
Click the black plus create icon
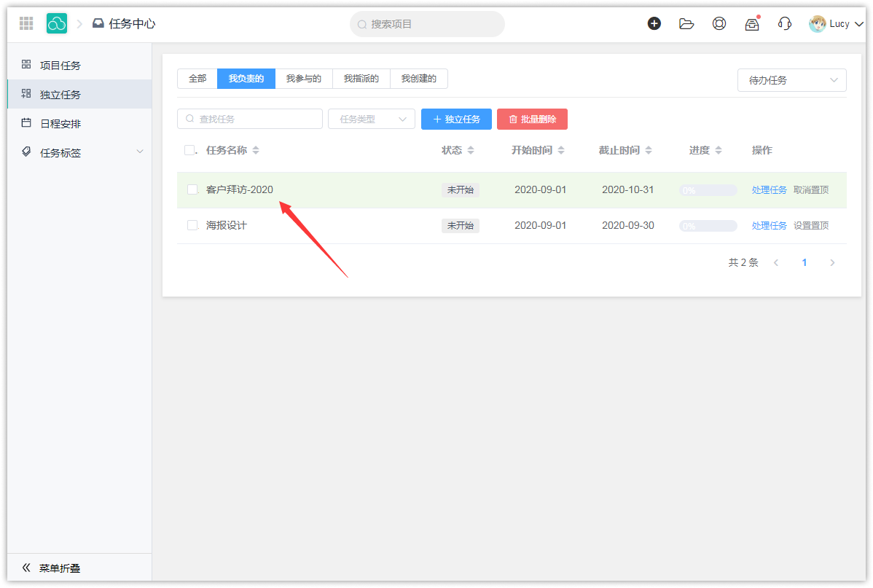[654, 23]
